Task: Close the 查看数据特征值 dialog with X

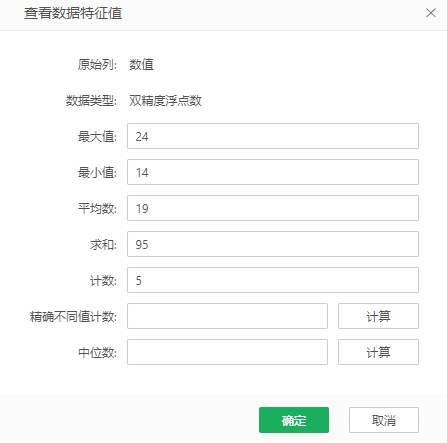Action: coord(431,13)
